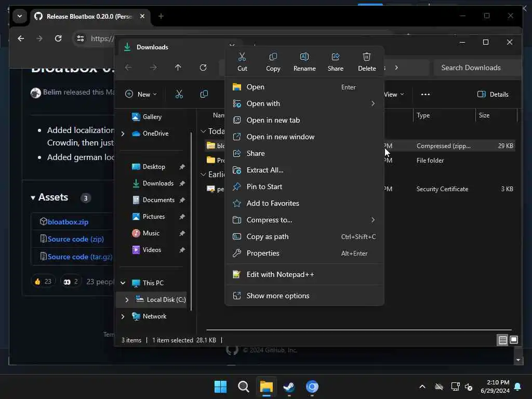This screenshot has height=399, width=532.
Task: Select Copy as path
Action: click(304, 236)
